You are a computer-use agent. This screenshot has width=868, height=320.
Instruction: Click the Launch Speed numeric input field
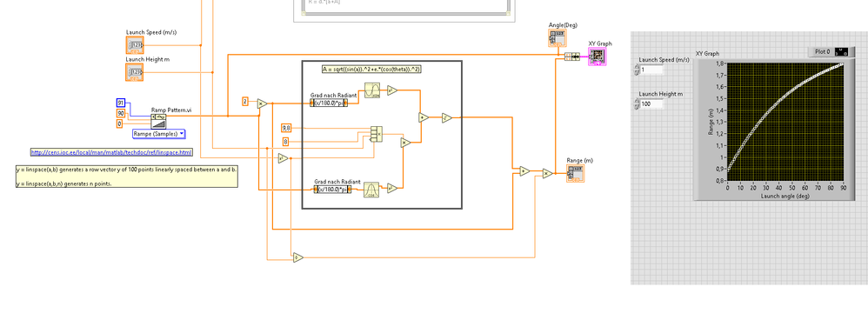click(651, 70)
